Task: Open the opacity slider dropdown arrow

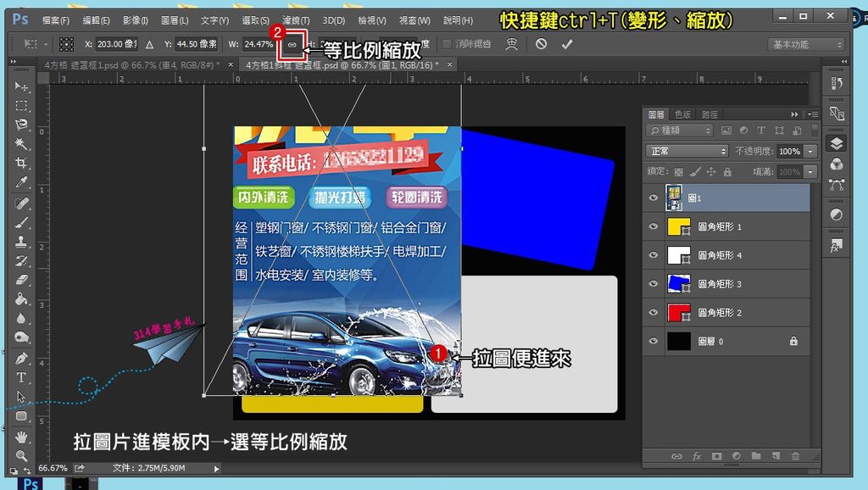Action: click(810, 151)
